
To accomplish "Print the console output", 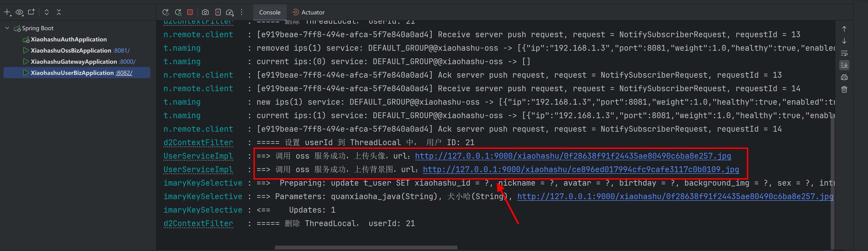I will point(844,77).
